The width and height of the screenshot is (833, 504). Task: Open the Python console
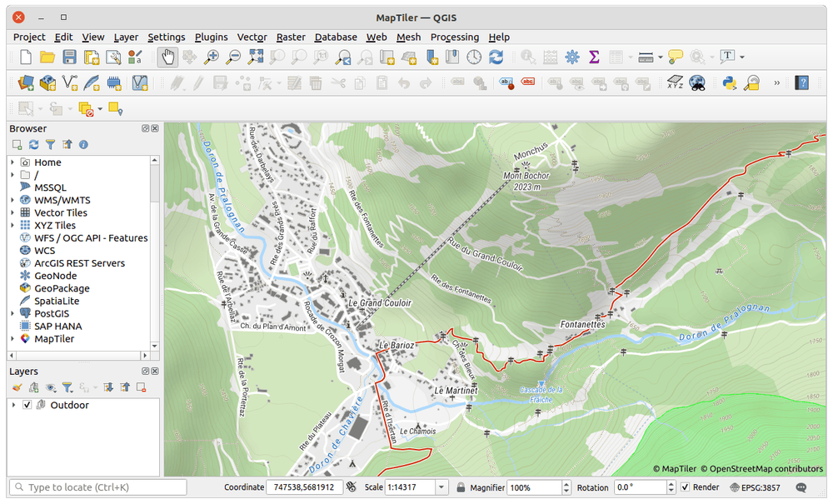729,83
